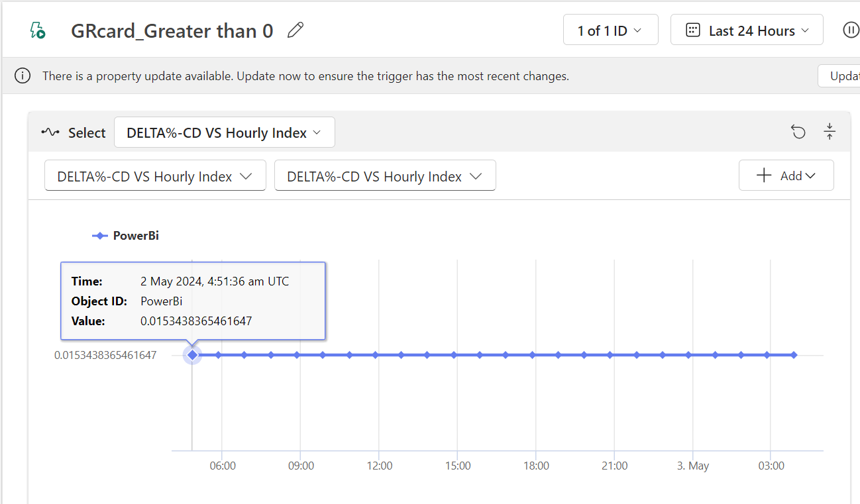Click the 06:00 x-axis label
The image size is (860, 504).
[x=223, y=466]
